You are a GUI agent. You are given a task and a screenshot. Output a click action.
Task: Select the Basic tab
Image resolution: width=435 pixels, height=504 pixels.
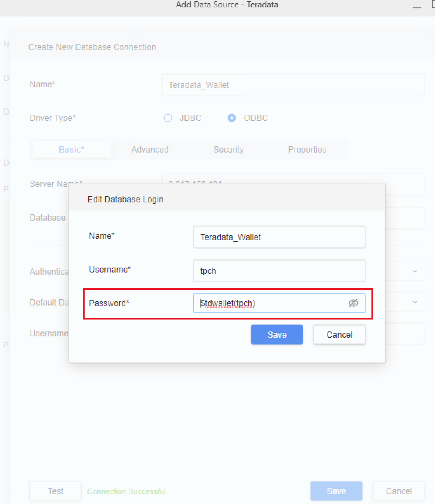tap(71, 149)
